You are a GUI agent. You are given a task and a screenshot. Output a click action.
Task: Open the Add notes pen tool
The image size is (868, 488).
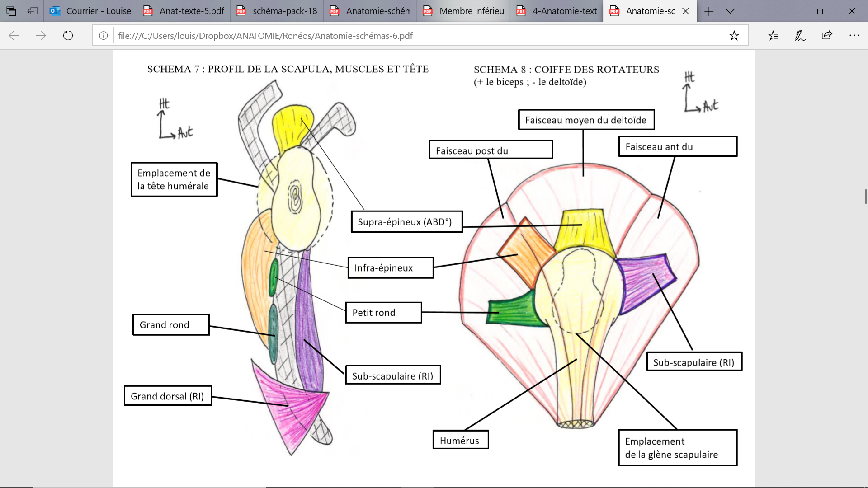(800, 36)
